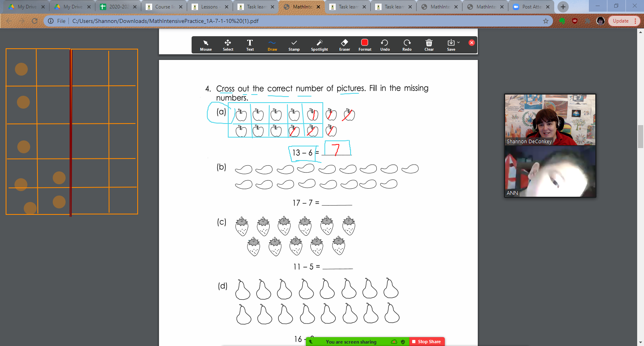Screen dimensions: 644x346
Task: Expand the Save options arrow
Action: point(458,42)
